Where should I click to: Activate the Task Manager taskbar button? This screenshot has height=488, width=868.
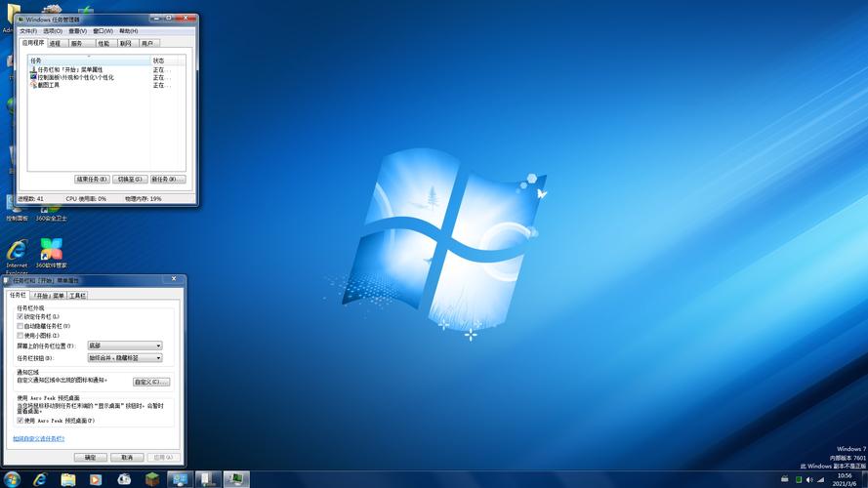coord(236,479)
